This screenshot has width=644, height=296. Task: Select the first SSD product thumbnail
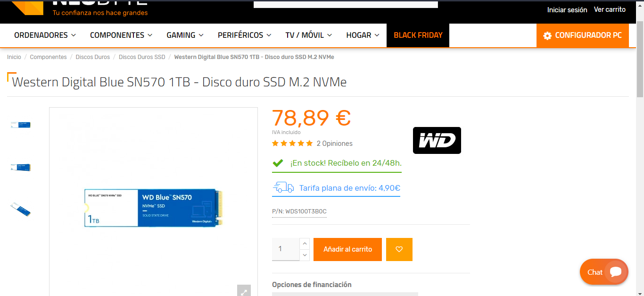coord(21,125)
